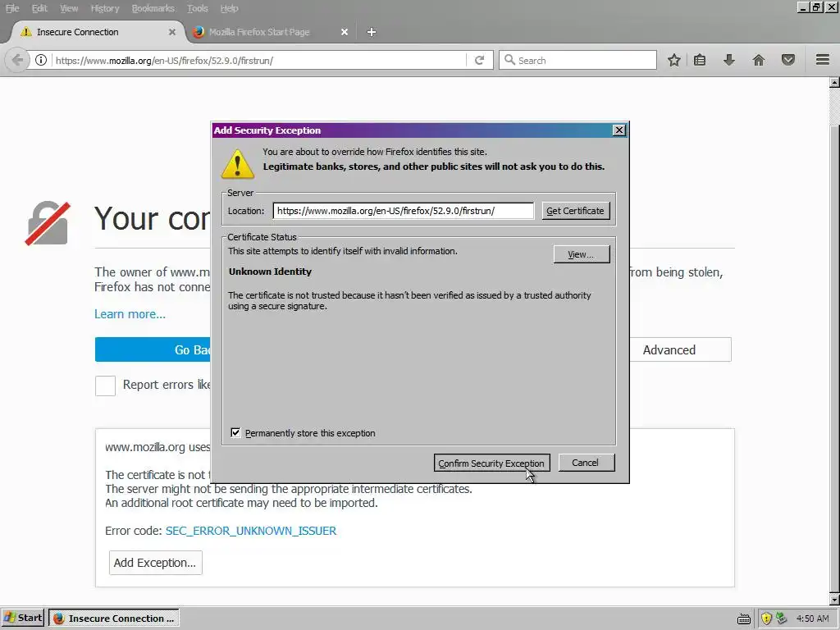The height and width of the screenshot is (630, 840).
Task: Toggle Permanently store this exception checkbox
Action: (x=235, y=432)
